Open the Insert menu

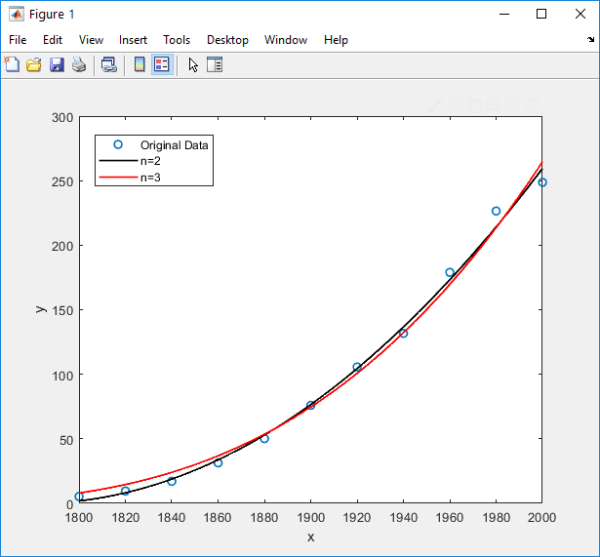[x=133, y=40]
